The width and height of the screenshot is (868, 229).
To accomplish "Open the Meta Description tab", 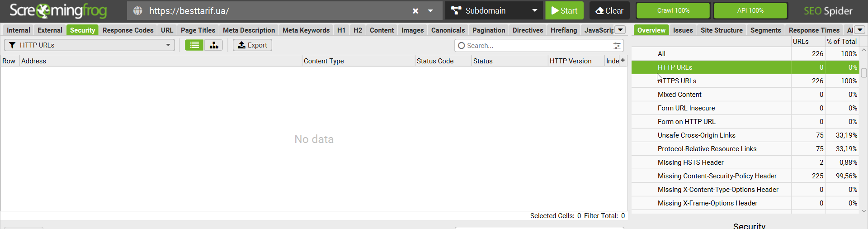I will [249, 30].
